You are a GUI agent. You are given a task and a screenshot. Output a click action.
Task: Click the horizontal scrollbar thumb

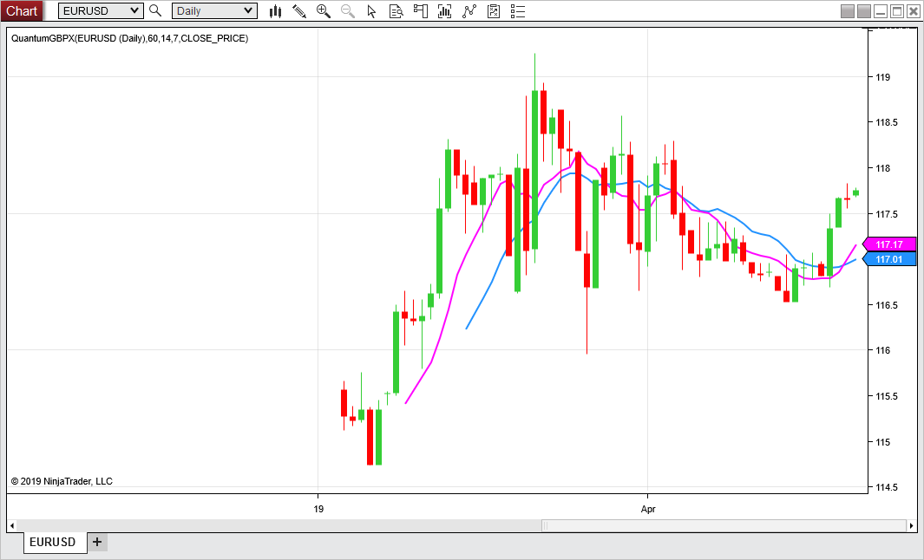coord(724,525)
